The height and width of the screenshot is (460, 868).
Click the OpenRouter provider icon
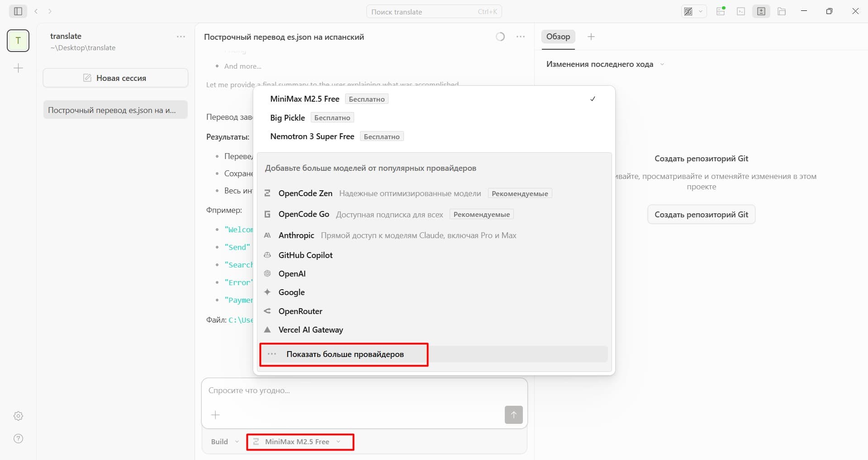267,311
